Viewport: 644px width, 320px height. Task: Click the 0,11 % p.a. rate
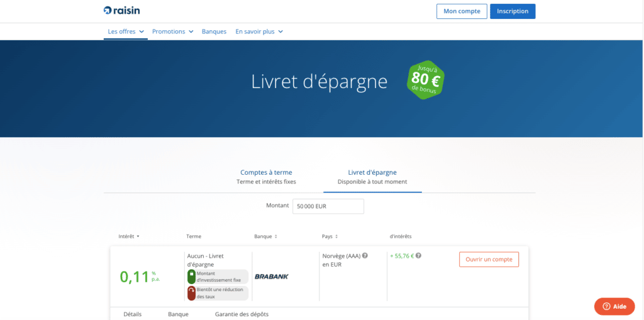[140, 277]
